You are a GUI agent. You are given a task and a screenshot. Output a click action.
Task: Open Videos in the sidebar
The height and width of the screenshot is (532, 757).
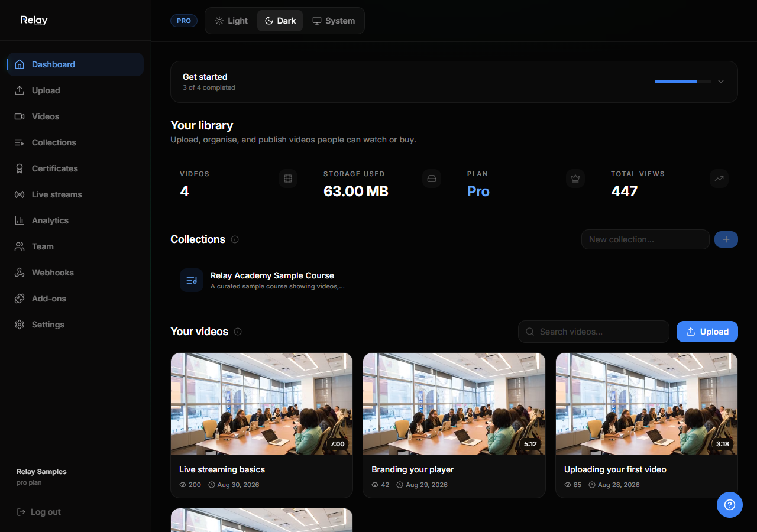pyautogui.click(x=76, y=116)
